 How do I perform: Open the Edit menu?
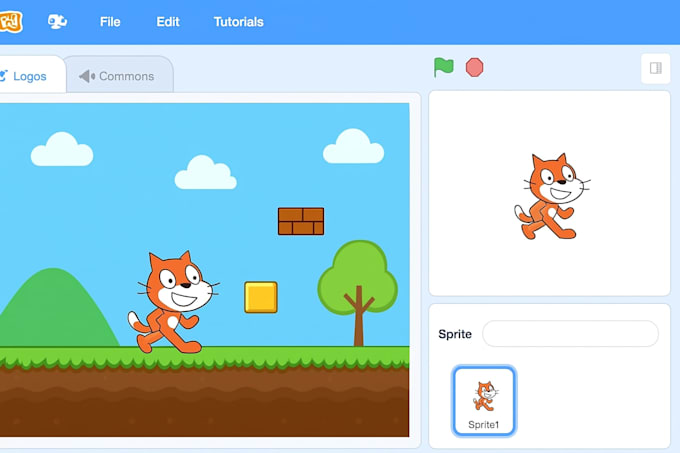click(x=168, y=22)
